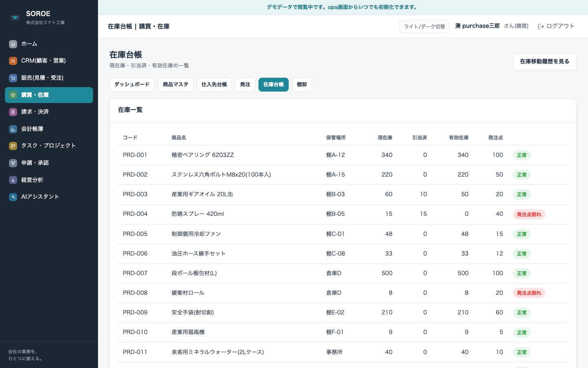The height and width of the screenshot is (368, 588).
Task: Click the 有効在庫 column header
Action: 459,138
